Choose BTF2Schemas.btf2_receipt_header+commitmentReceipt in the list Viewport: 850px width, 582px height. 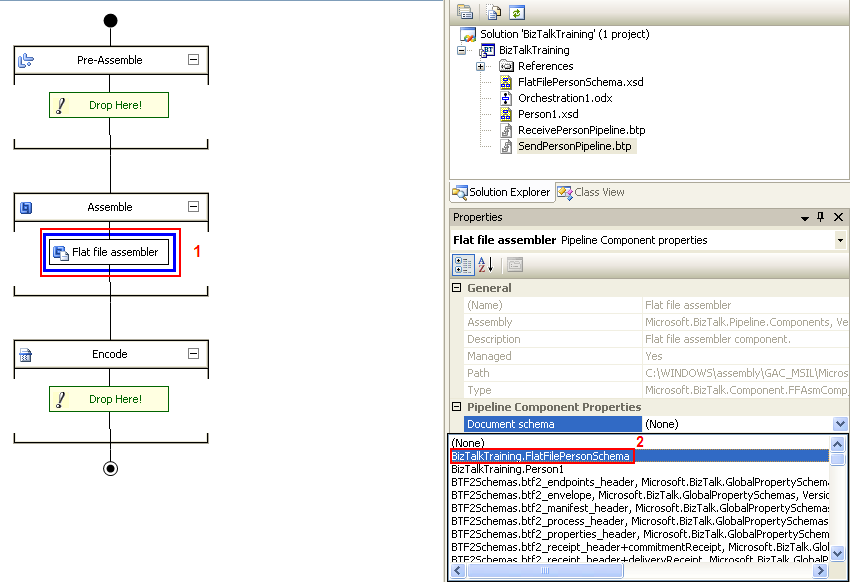pyautogui.click(x=640, y=547)
